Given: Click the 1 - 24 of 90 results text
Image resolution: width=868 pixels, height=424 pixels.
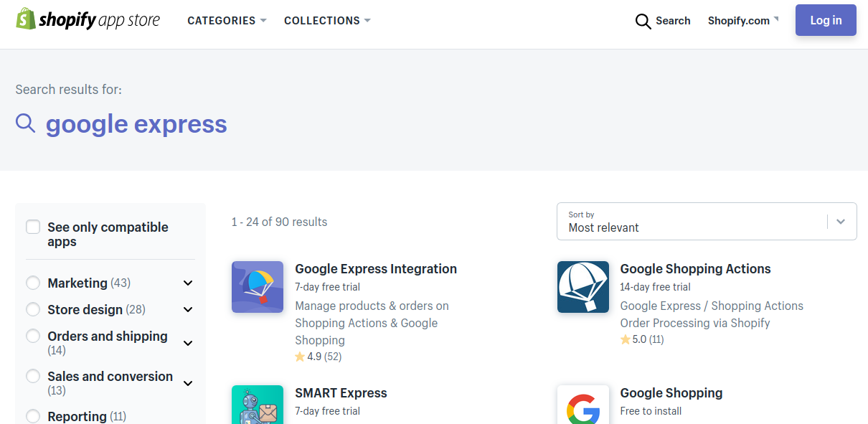Looking at the screenshot, I should (x=279, y=222).
